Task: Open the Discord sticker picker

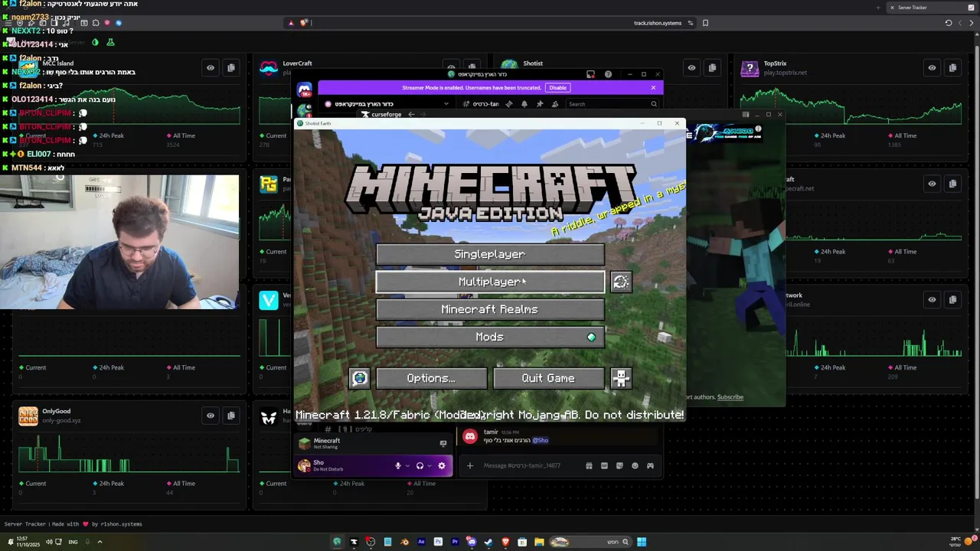Action: (619, 465)
